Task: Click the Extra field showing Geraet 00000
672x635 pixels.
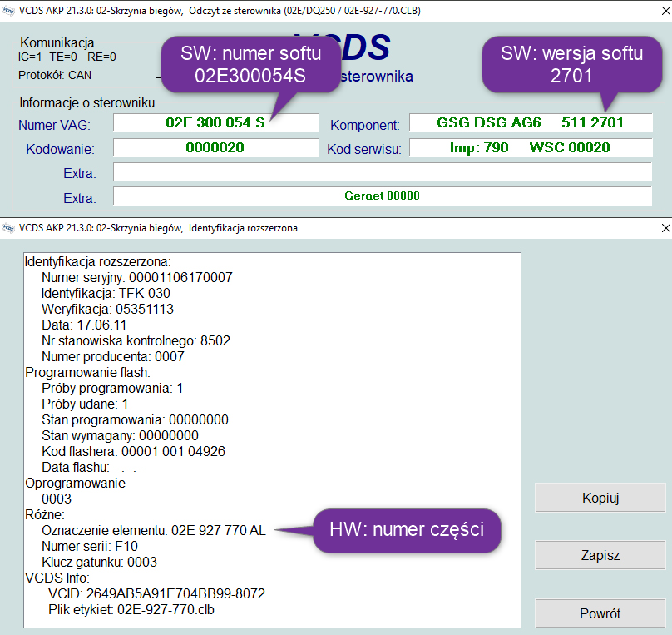Action: tap(383, 196)
